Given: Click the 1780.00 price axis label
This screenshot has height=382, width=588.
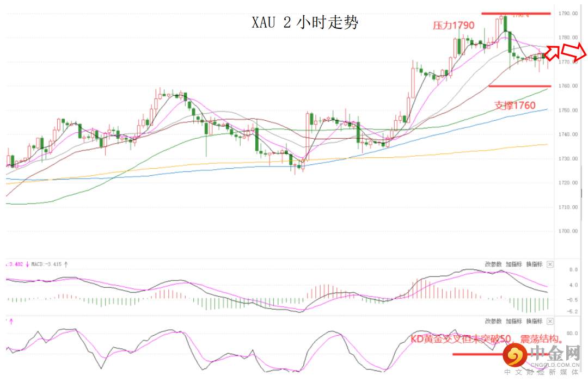Looking at the screenshot, I should [x=568, y=38].
